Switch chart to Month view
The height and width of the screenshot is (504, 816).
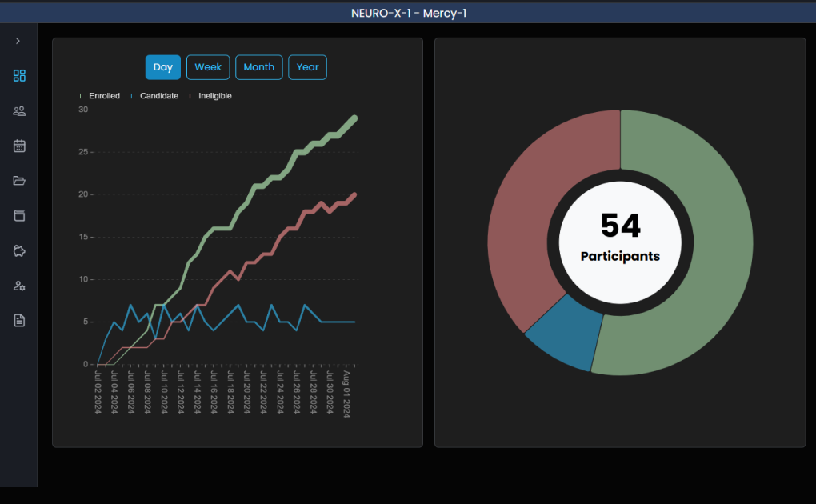tap(259, 67)
